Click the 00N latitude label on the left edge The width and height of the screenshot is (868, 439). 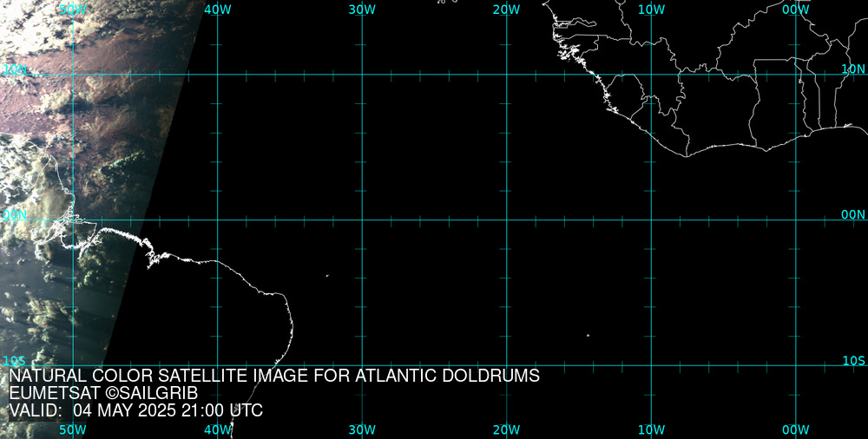pyautogui.click(x=15, y=215)
